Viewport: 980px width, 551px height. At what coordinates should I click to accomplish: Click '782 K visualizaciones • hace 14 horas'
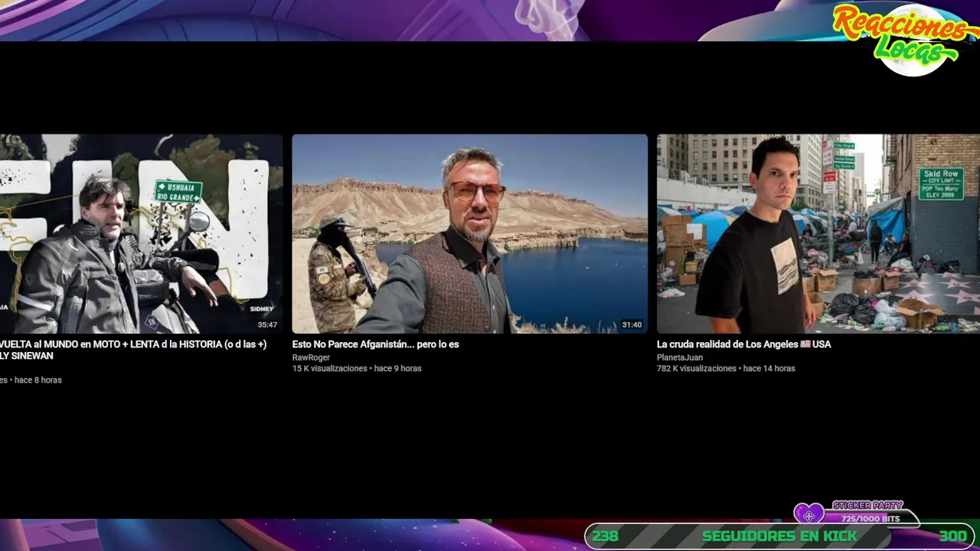tap(726, 368)
